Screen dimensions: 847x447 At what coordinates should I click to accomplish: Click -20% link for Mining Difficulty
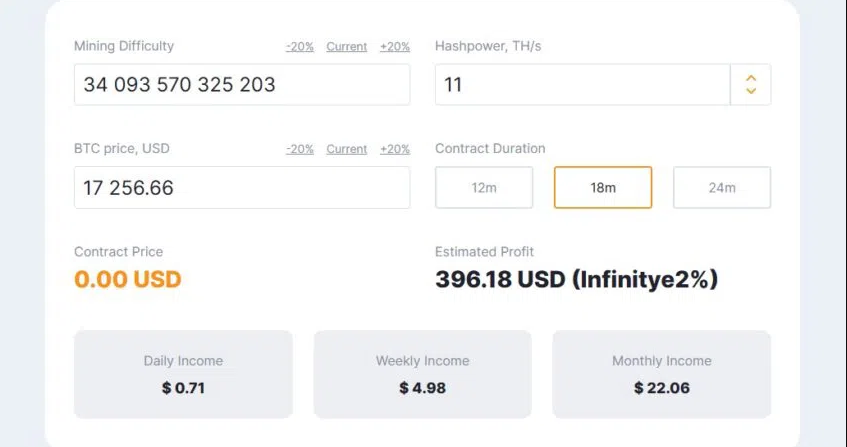300,47
